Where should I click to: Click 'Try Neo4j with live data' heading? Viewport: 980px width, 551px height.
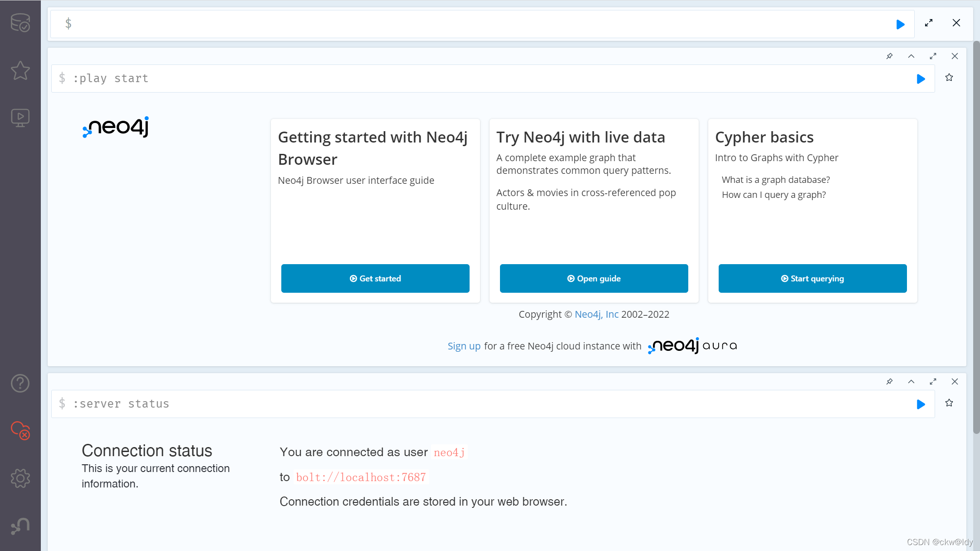point(580,137)
